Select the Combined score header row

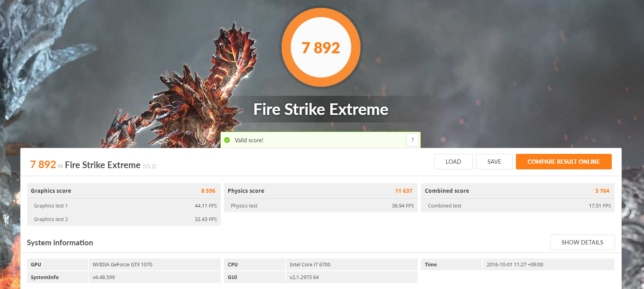point(518,191)
